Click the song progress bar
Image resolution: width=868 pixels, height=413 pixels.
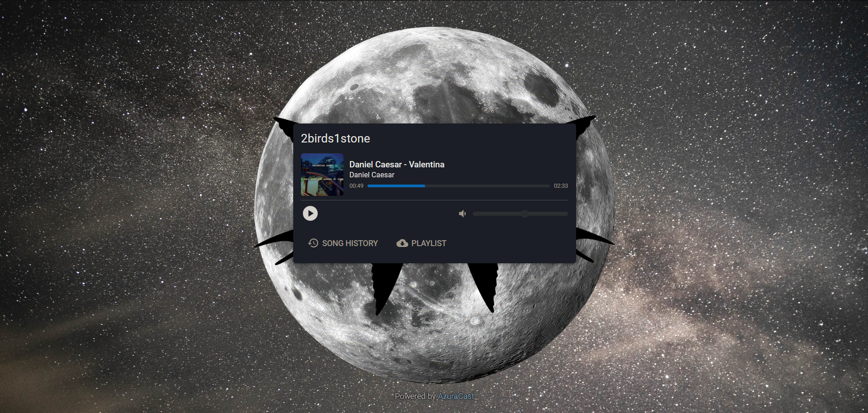point(458,186)
